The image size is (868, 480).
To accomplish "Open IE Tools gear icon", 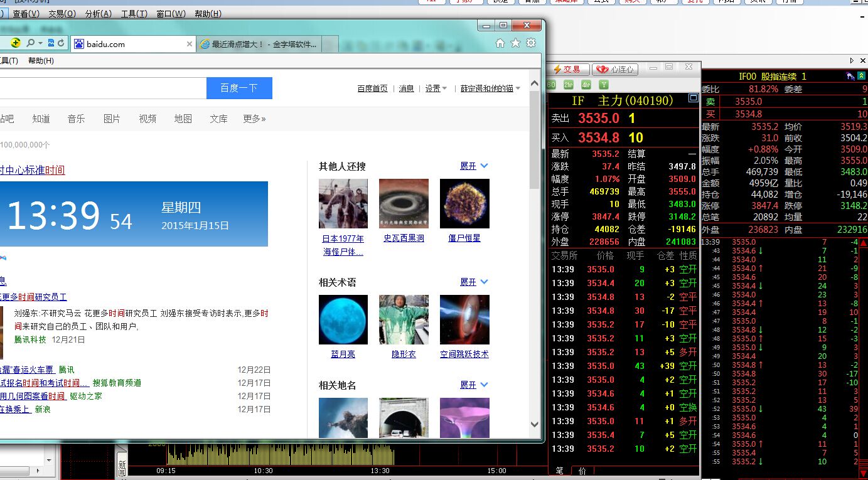I will pyautogui.click(x=531, y=43).
